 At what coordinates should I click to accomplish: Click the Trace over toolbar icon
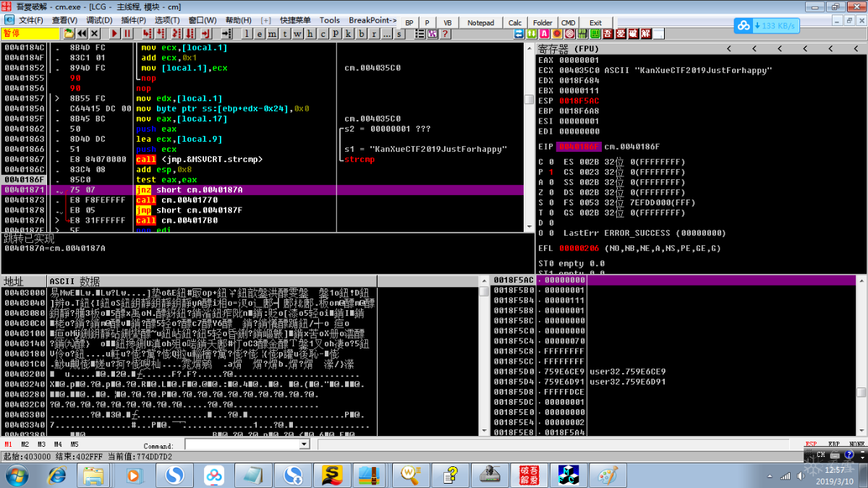pos(190,33)
